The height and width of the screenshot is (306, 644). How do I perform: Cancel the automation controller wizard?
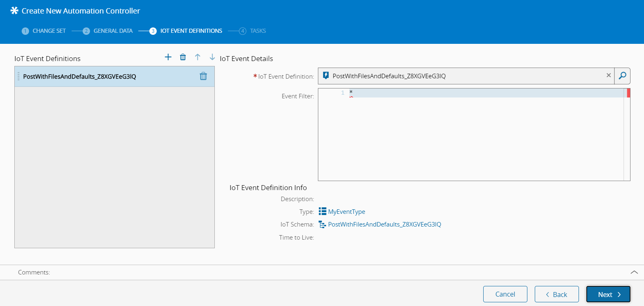pyautogui.click(x=505, y=294)
